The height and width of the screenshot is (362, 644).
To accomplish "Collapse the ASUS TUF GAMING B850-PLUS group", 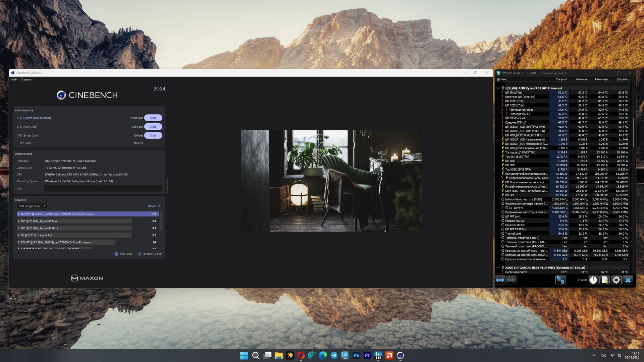I will tap(498, 267).
